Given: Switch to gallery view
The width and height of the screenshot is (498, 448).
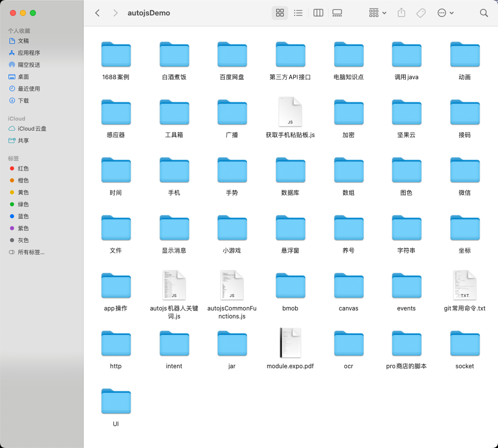Looking at the screenshot, I should tap(337, 13).
